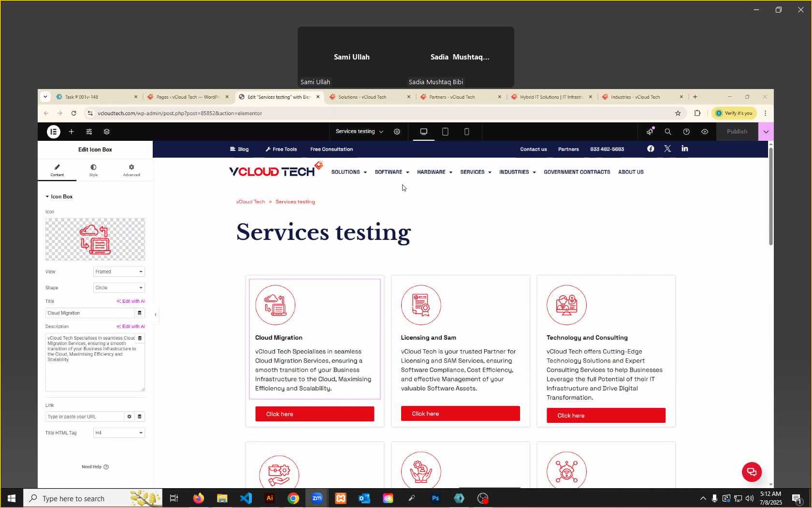812x508 pixels.
Task: Click Click here under Cloud Migration
Action: click(315, 414)
